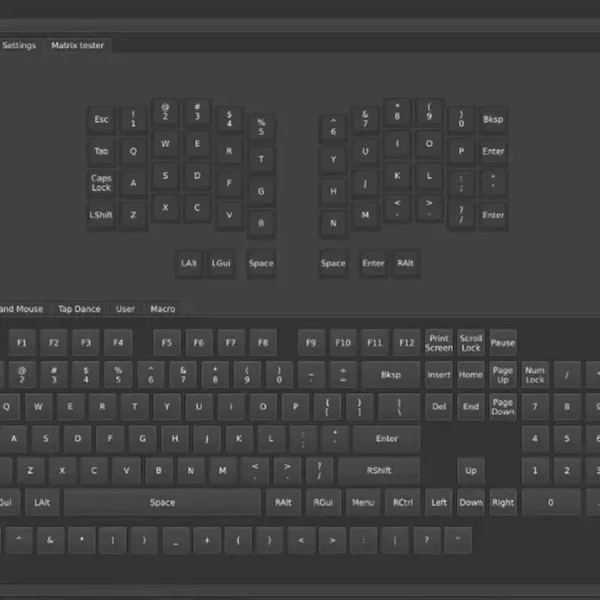Pick the pipe keycode in the shifted symbols row
The image size is (600, 600).
pos(395,540)
